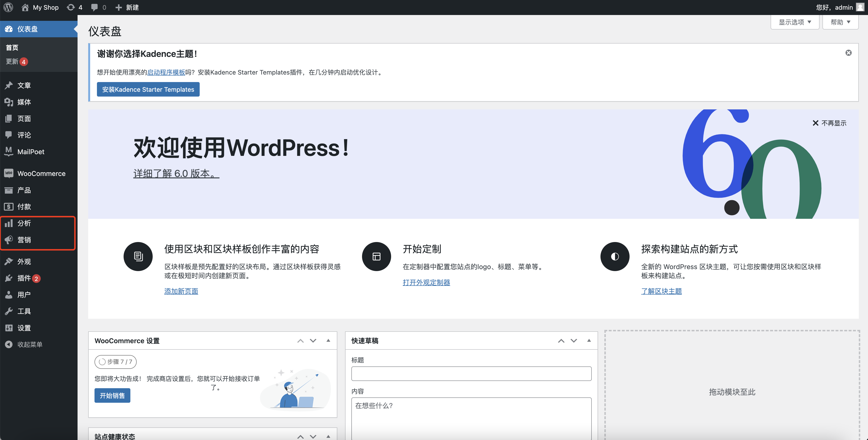Collapse the admin menu via 收起菜单
Viewport: 868px width, 440px height.
click(x=30, y=344)
